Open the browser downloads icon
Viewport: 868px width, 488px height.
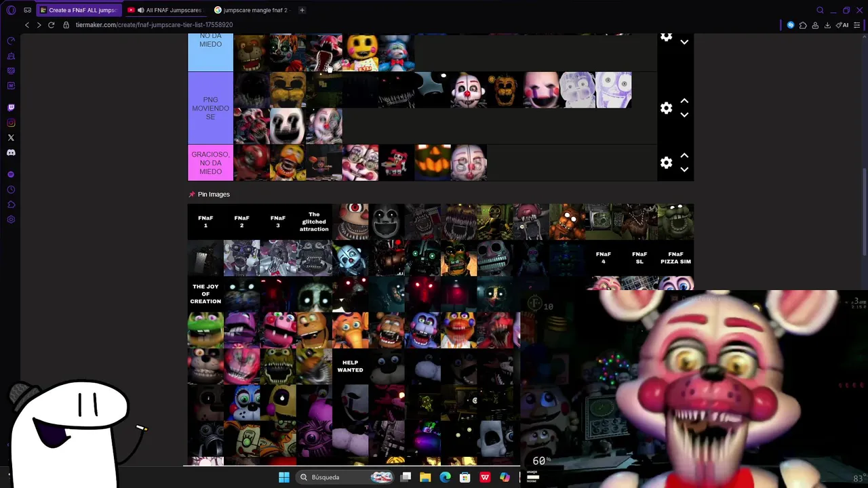(x=827, y=25)
